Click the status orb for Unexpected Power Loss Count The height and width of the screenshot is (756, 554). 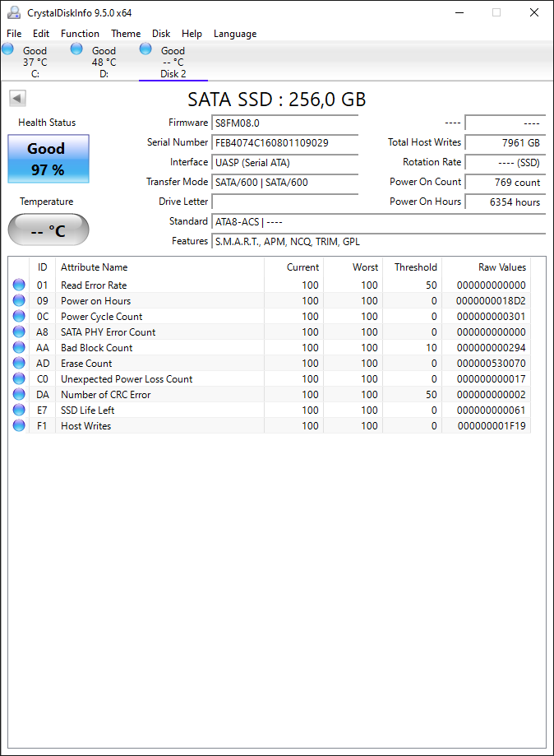click(x=19, y=378)
